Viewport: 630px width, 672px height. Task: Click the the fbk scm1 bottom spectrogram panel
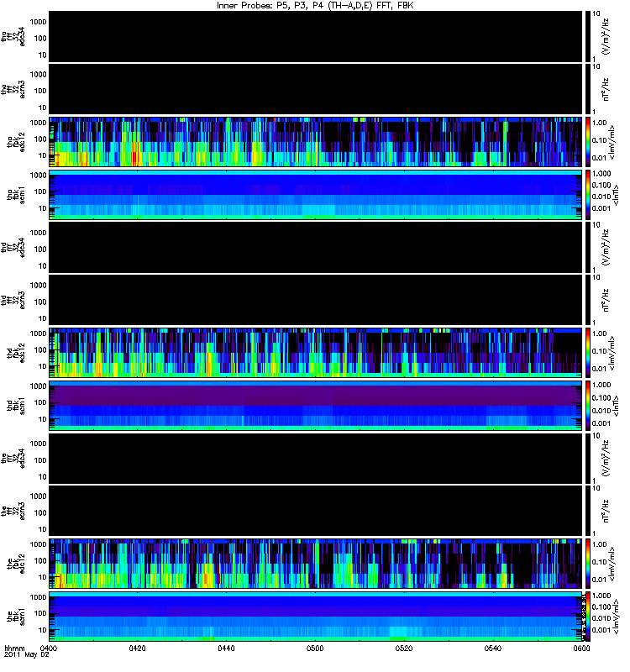tap(316, 617)
